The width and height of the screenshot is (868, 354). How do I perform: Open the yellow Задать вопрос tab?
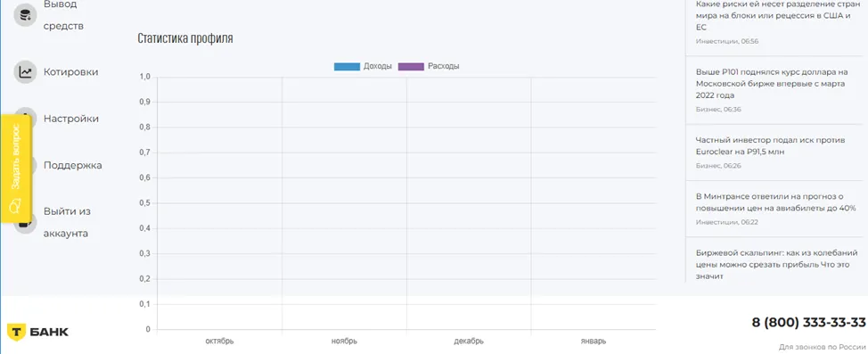[x=16, y=169]
